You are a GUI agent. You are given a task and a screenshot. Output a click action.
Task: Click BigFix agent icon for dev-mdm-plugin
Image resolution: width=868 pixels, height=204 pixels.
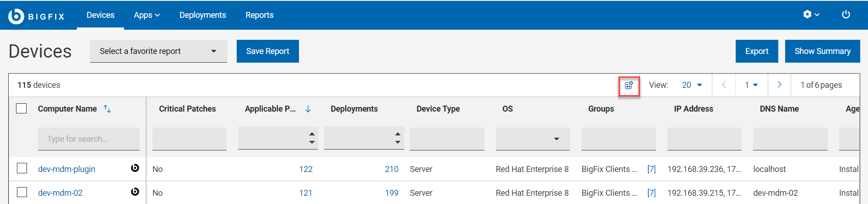[x=135, y=168]
